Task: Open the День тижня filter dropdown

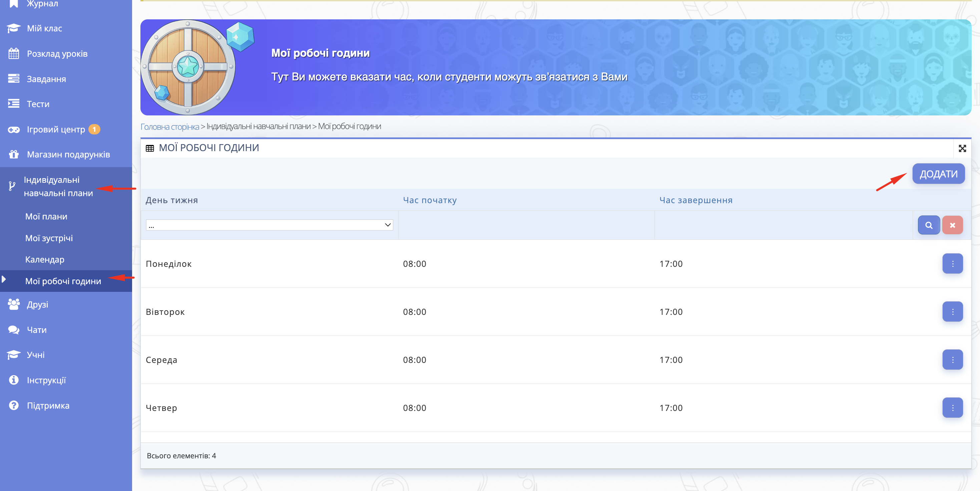Action: (x=269, y=225)
